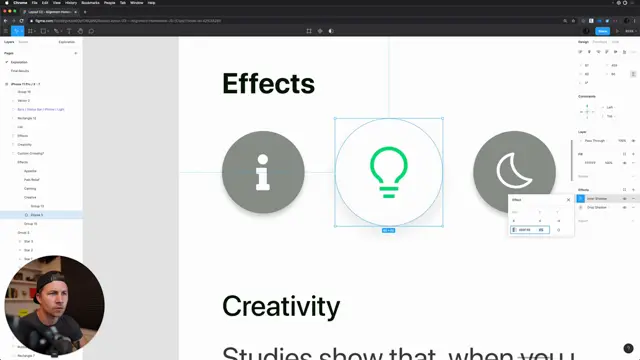Click the Present play button
This screenshot has width=640, height=360.
point(617,31)
